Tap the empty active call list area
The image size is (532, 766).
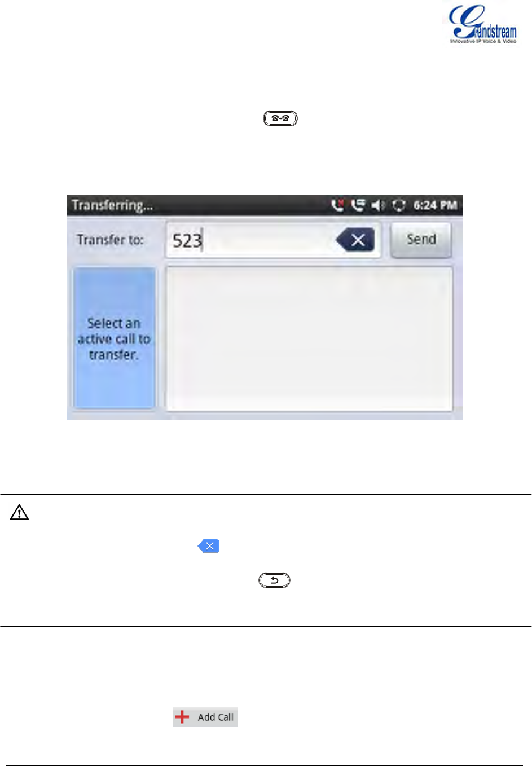click(309, 338)
